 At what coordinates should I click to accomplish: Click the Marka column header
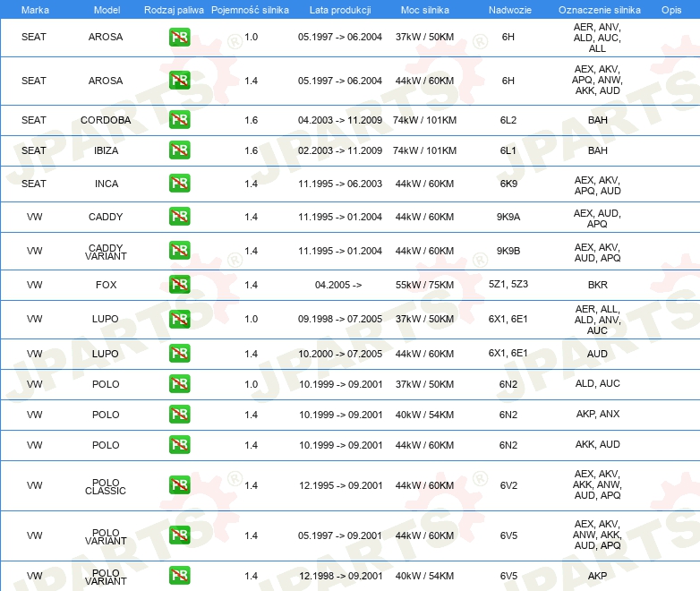pyautogui.click(x=35, y=10)
